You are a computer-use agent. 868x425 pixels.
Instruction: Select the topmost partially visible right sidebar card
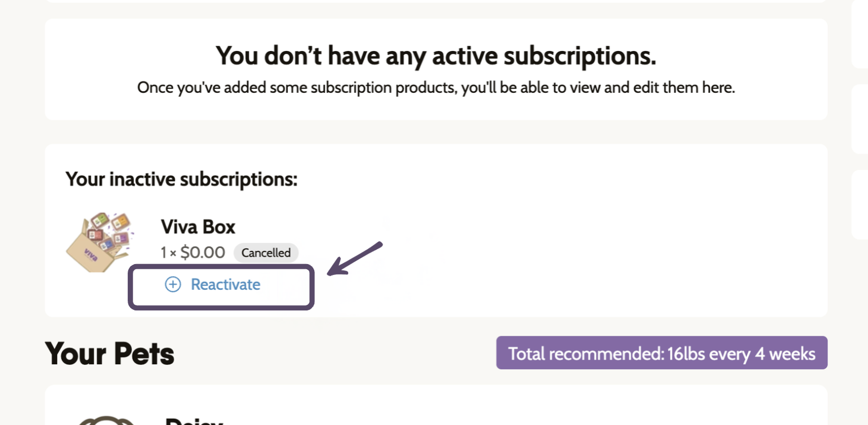[860, 34]
